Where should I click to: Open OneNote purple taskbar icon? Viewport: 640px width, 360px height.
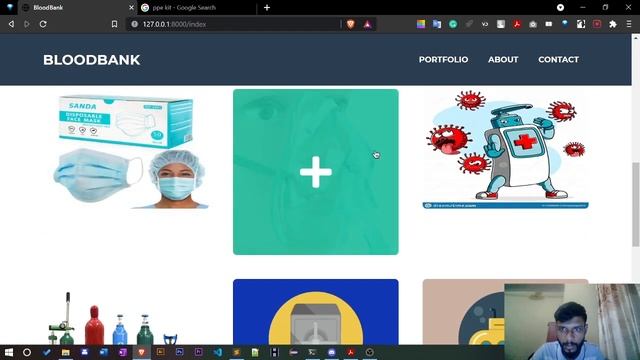[123, 352]
